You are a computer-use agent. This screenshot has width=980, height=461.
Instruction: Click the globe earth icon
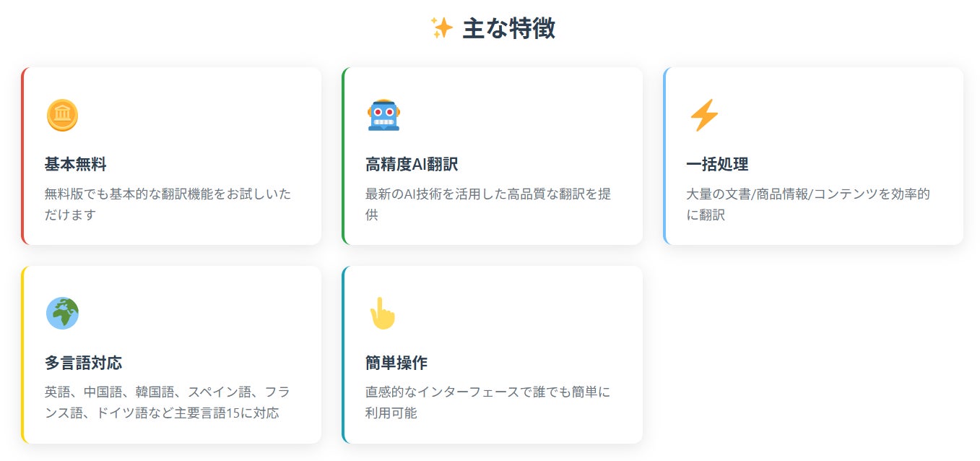pyautogui.click(x=62, y=314)
